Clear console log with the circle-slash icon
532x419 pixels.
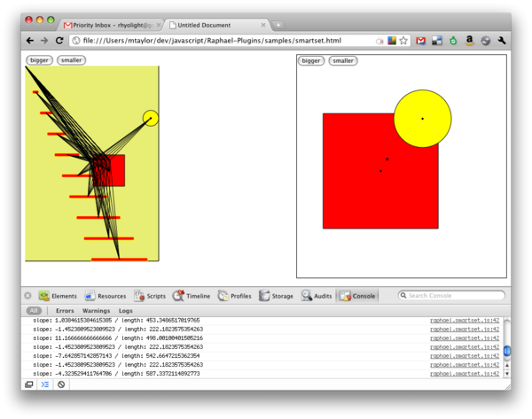tap(61, 384)
